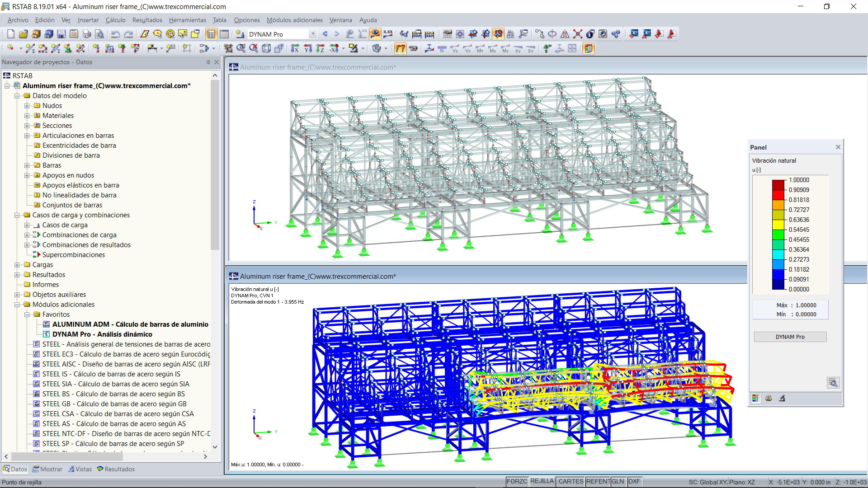Click the Undo arrow icon
868x488 pixels.
tap(116, 34)
